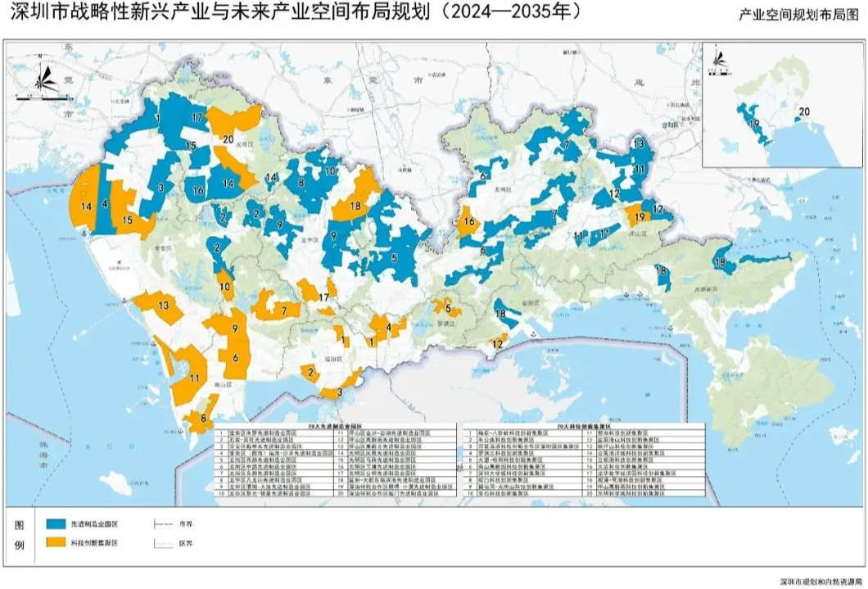The height and width of the screenshot is (589, 868).
Task: Click the blue legend swatch for 先进制造业园区
Action: 57,523
